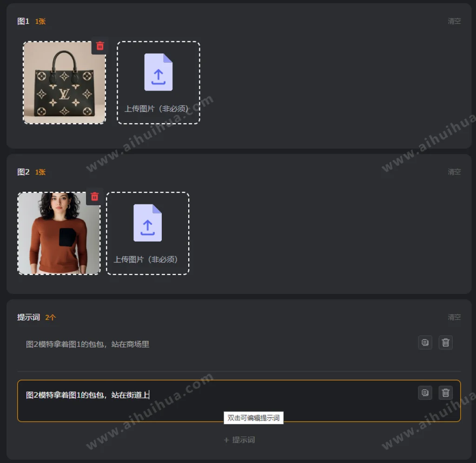
Task: Click the upload file icon in 图2
Action: coord(147,223)
